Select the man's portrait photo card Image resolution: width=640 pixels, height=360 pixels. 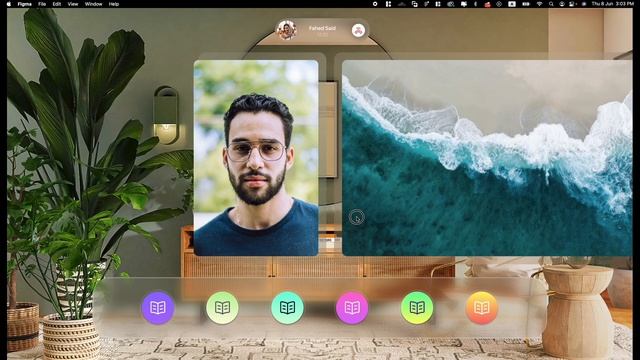point(256,158)
